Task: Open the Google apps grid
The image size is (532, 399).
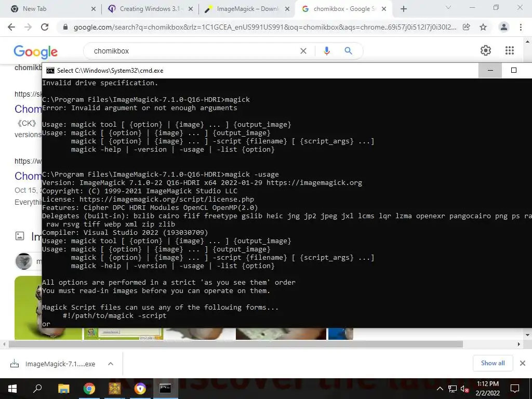Action: click(x=509, y=50)
